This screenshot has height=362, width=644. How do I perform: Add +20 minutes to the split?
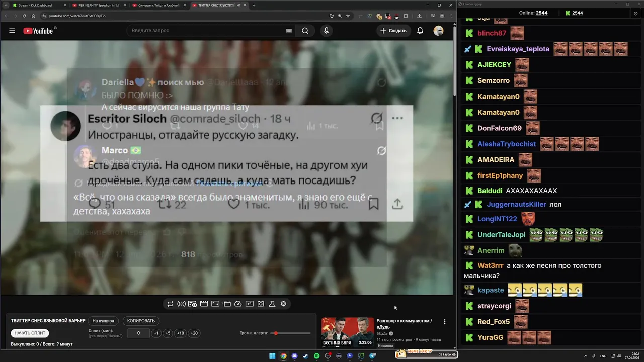pos(194,333)
